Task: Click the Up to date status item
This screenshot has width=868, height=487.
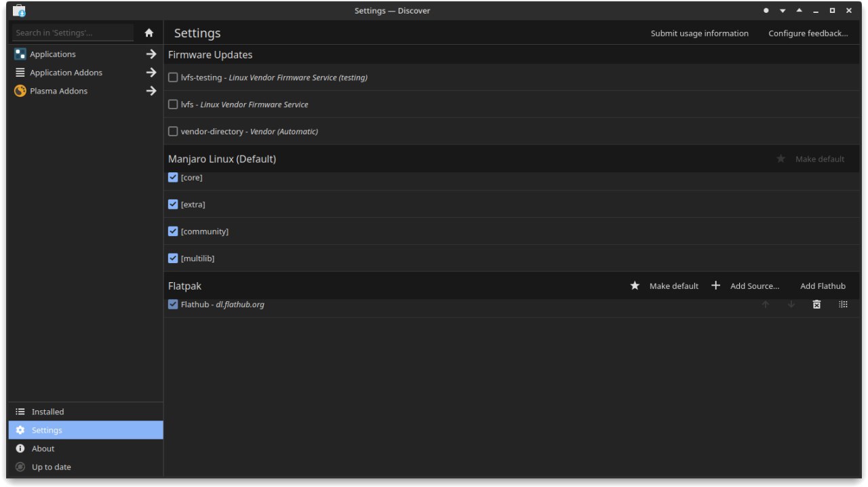Action: coord(86,467)
